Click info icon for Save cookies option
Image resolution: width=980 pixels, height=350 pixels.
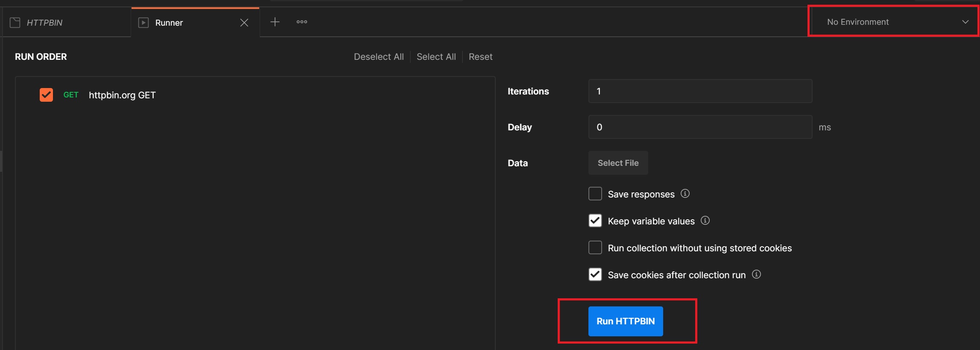click(756, 274)
